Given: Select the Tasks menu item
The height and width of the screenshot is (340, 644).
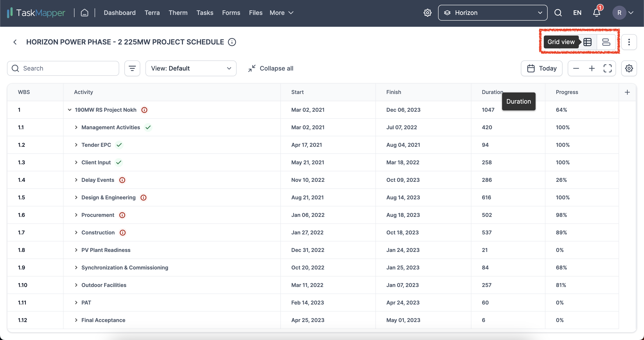Looking at the screenshot, I should (205, 12).
